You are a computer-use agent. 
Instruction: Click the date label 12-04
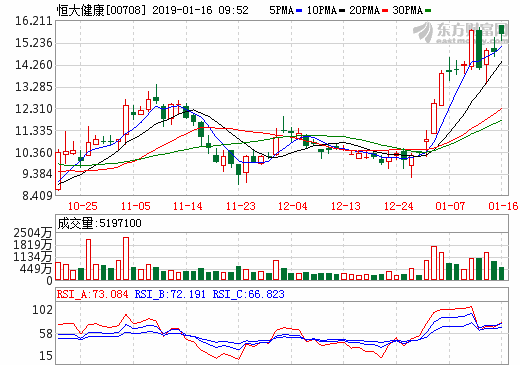coord(293,206)
